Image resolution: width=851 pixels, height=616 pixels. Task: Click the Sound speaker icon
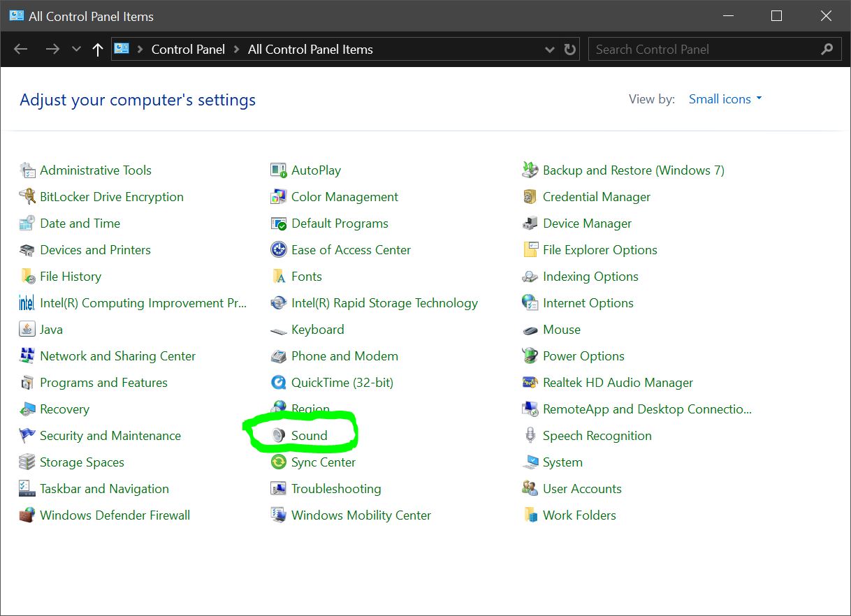[279, 436]
